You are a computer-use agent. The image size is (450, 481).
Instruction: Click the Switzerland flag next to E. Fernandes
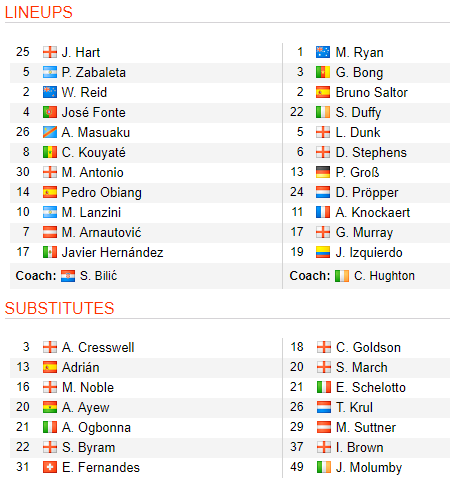(50, 467)
